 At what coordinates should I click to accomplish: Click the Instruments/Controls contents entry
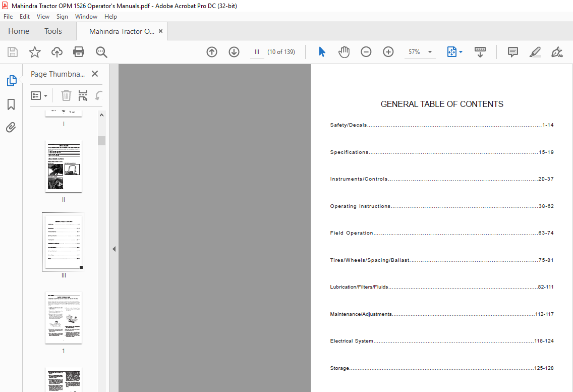(442, 179)
